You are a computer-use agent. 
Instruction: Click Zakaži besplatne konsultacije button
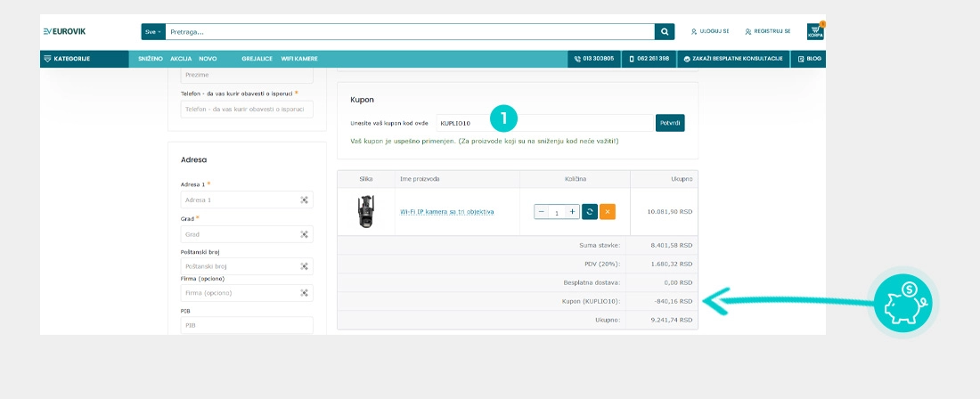(733, 59)
